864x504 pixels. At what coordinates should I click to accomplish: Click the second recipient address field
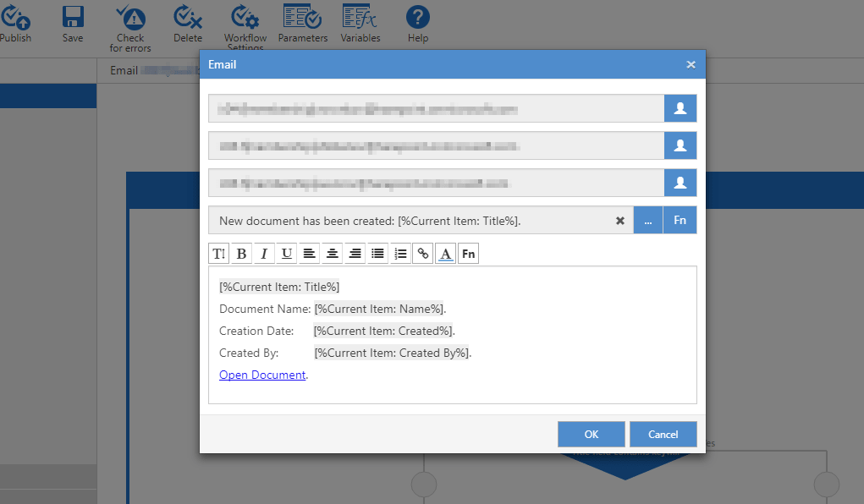tap(436, 145)
